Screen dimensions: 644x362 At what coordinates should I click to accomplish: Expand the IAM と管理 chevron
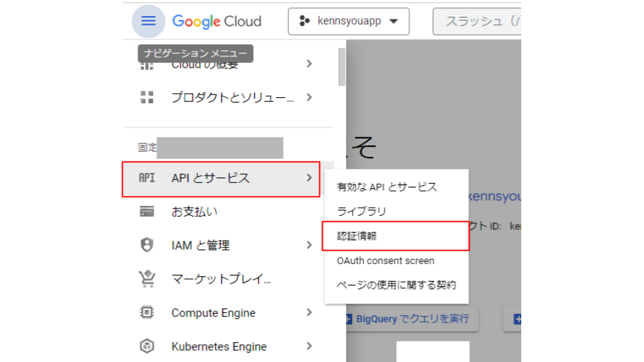tap(309, 245)
